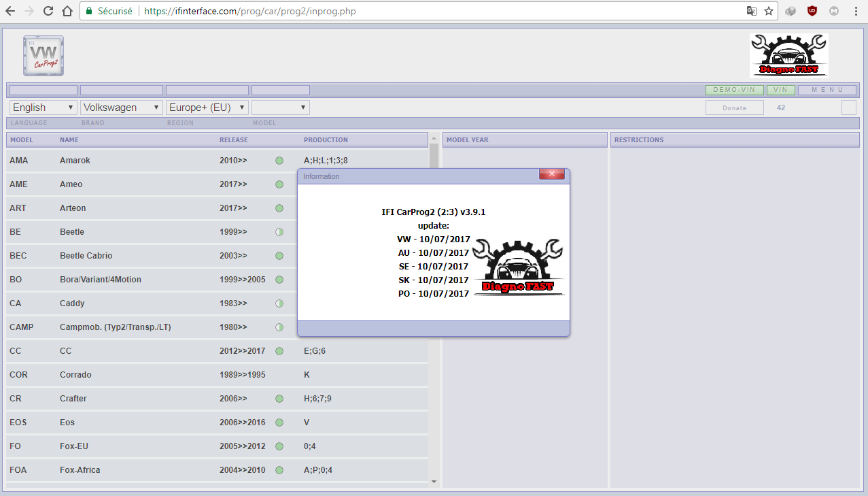The height and width of the screenshot is (496, 868).
Task: Click the browser back arrow
Action: click(10, 11)
